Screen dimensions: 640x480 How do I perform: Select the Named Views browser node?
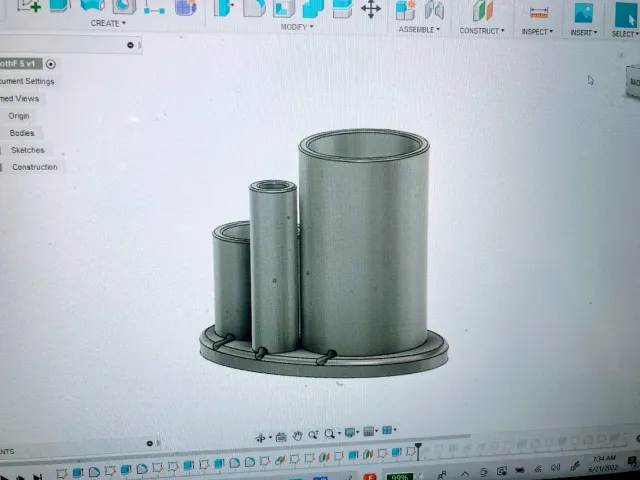click(x=20, y=99)
